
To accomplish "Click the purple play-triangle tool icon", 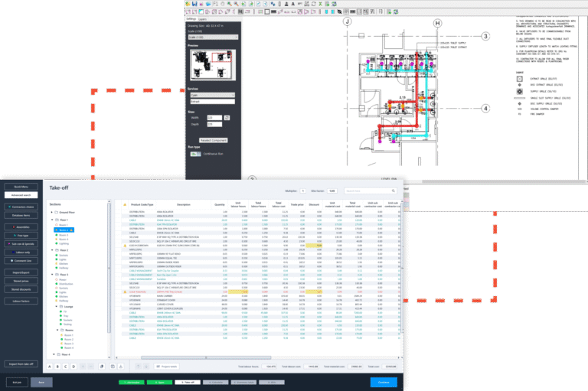I will (306, 11).
